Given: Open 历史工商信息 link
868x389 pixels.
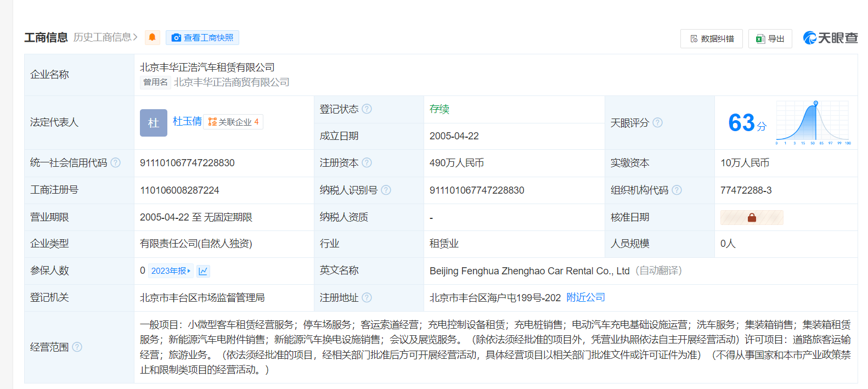Looking at the screenshot, I should point(105,37).
